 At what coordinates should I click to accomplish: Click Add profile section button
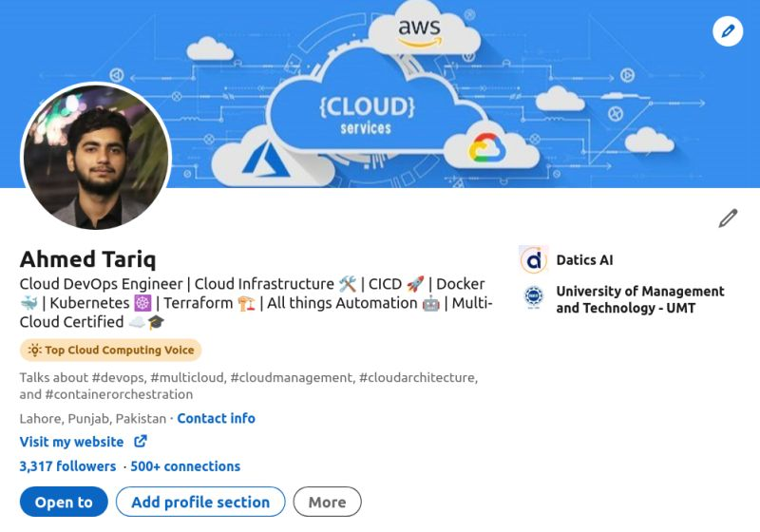(x=200, y=502)
